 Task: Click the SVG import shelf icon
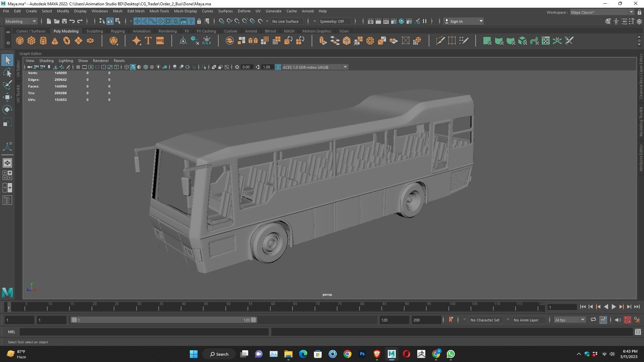coord(160,41)
